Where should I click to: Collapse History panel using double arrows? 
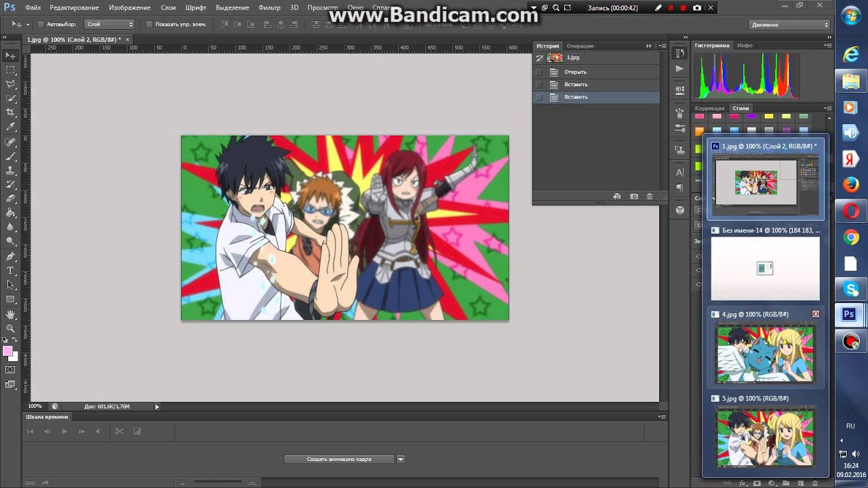tap(649, 46)
